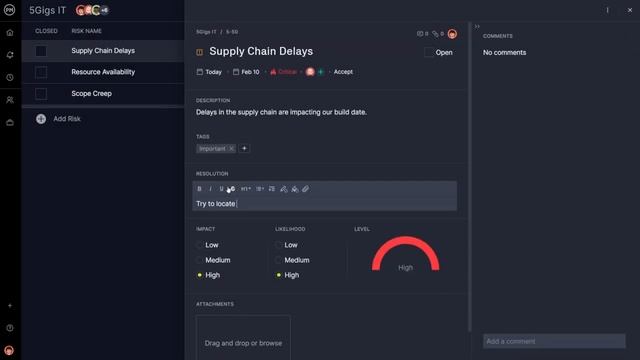Viewport: 640px width, 360px height.
Task: Open user avatar at sidebar bottom
Action: (x=9, y=350)
